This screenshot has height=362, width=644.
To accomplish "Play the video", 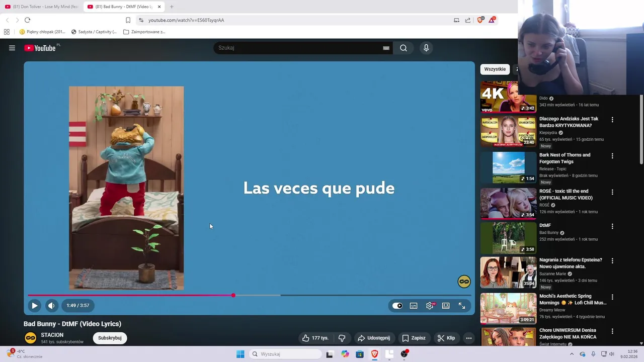I will coord(35,305).
